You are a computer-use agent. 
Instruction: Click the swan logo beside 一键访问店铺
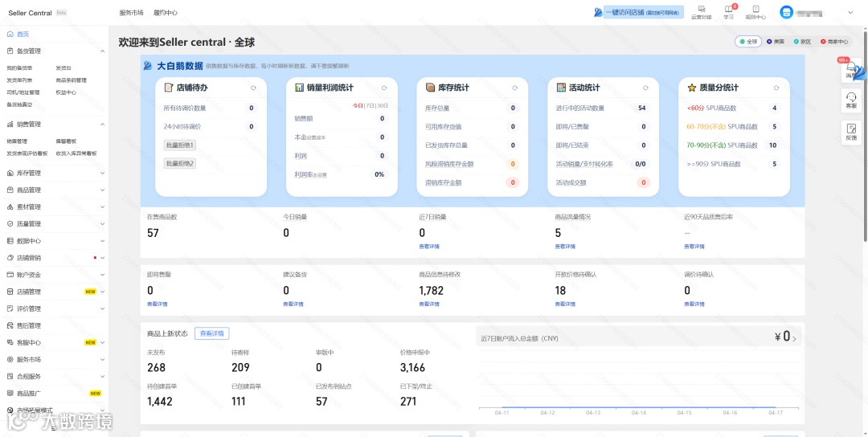(597, 12)
